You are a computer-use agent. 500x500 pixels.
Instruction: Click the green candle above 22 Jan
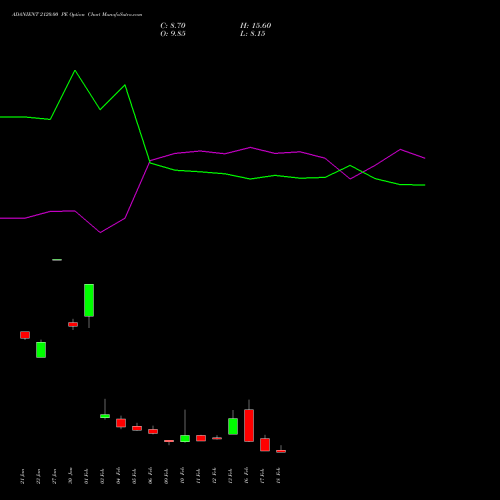[x=41, y=350]
